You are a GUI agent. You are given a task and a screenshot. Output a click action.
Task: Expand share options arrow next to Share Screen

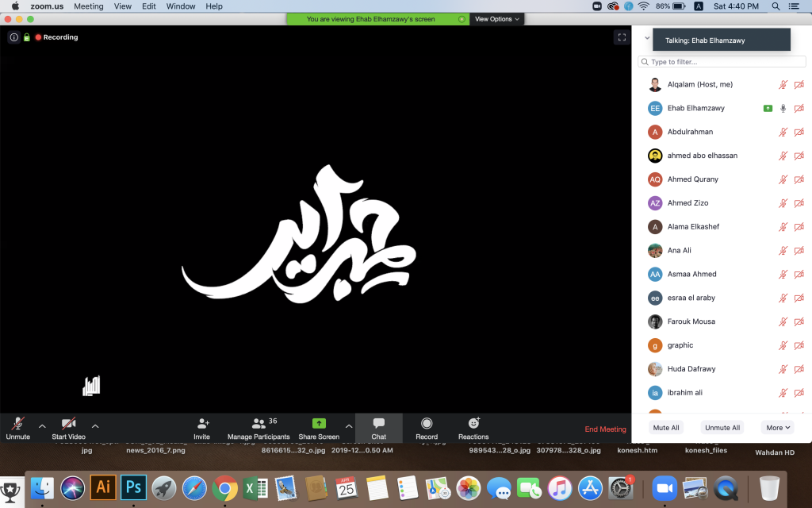point(349,426)
